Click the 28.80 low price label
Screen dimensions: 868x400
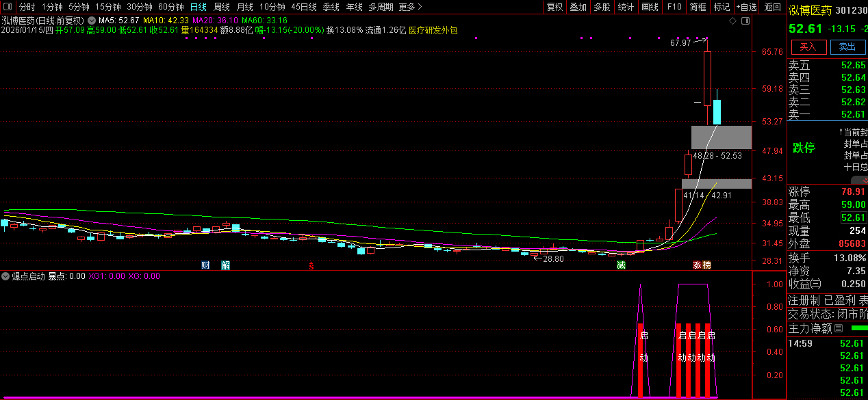tap(553, 258)
